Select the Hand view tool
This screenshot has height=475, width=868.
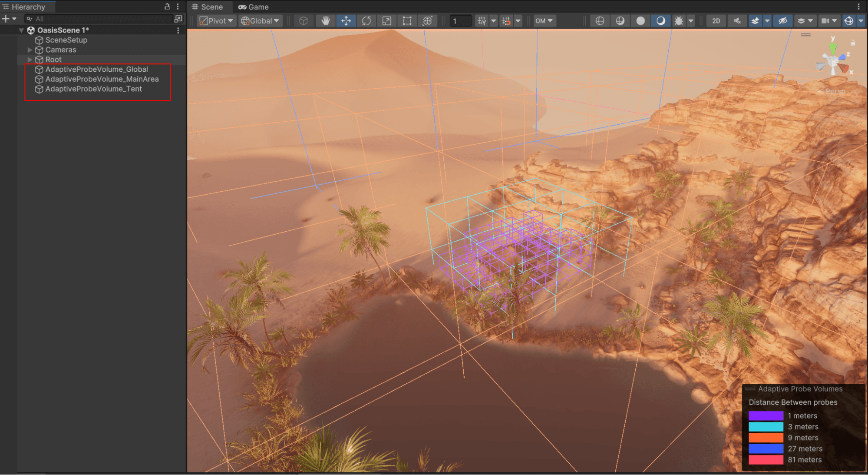[326, 21]
